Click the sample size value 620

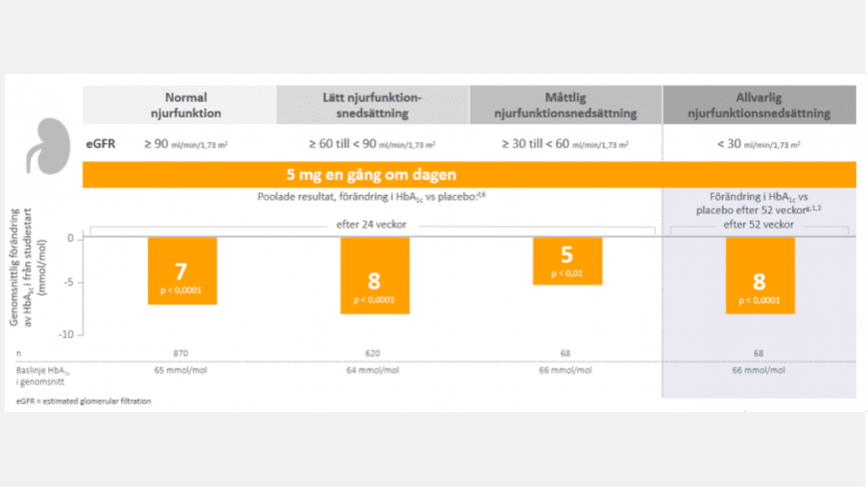[375, 353]
